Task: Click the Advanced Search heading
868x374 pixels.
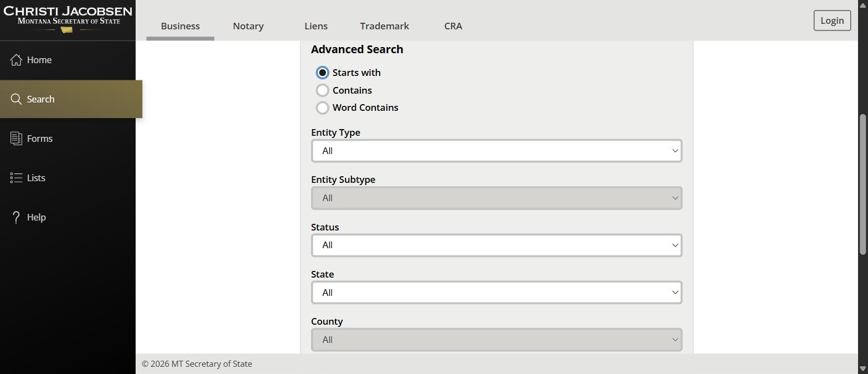Action: [x=357, y=49]
